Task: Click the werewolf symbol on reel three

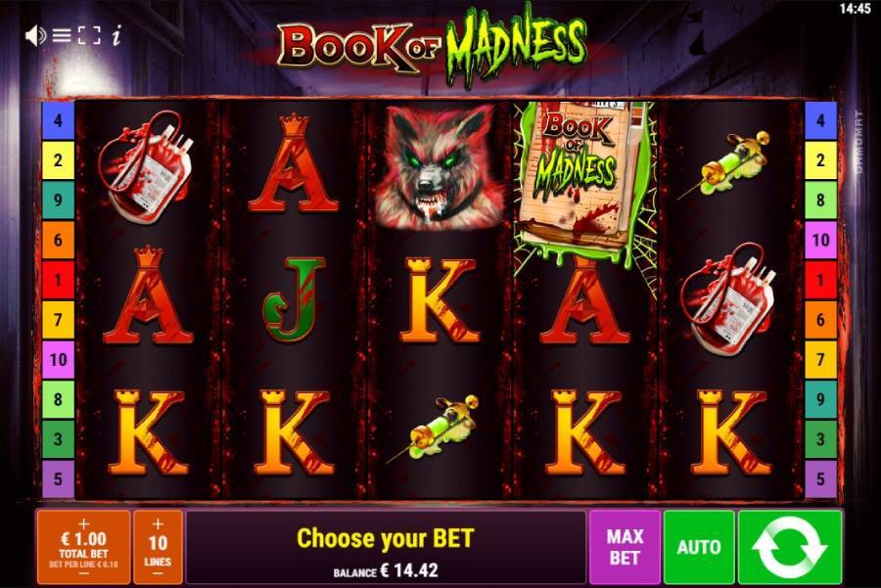Action: point(439,166)
